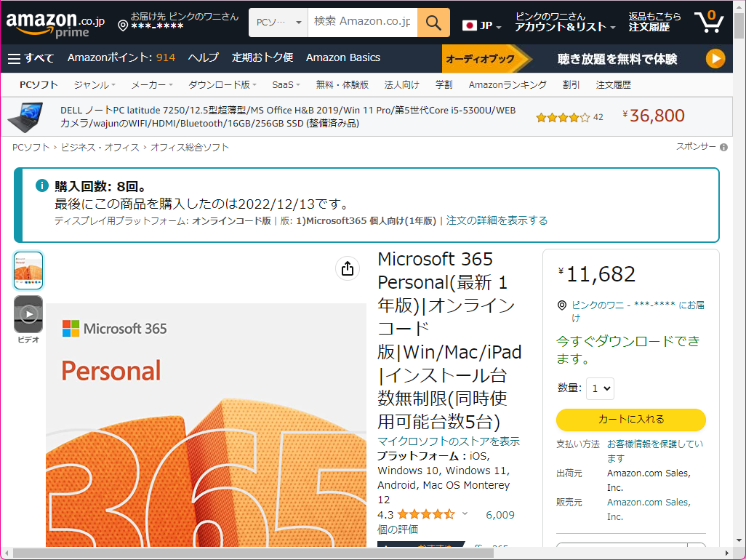Click the DELL ノートPC latitude ad title
746x560 pixels.
pyautogui.click(x=288, y=117)
